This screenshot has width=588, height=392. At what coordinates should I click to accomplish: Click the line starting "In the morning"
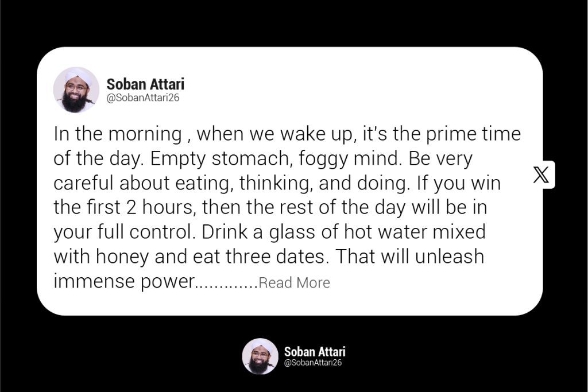pos(287,134)
